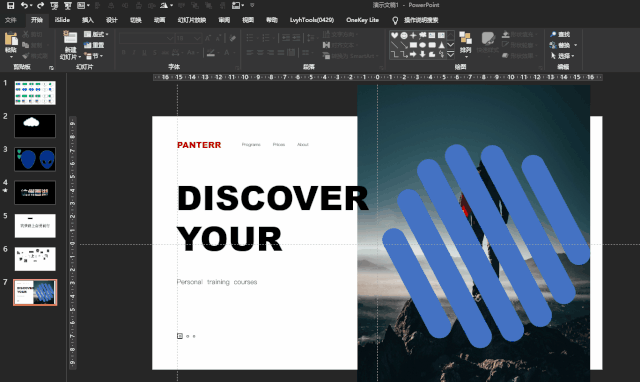Viewport: 640px width, 382px height.
Task: Click the clear formatting eraser icon
Action: (x=233, y=38)
